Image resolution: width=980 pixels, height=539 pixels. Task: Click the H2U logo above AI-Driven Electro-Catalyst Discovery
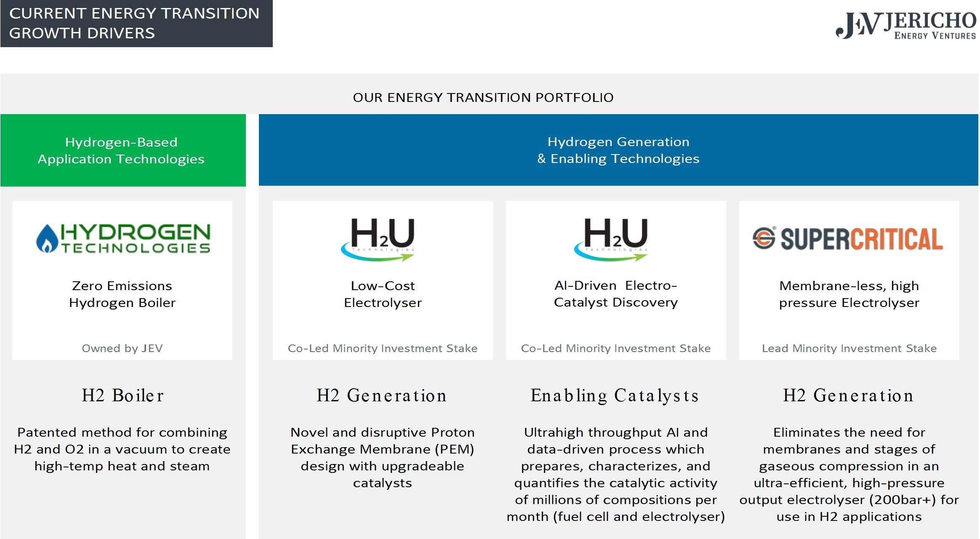coord(611,240)
